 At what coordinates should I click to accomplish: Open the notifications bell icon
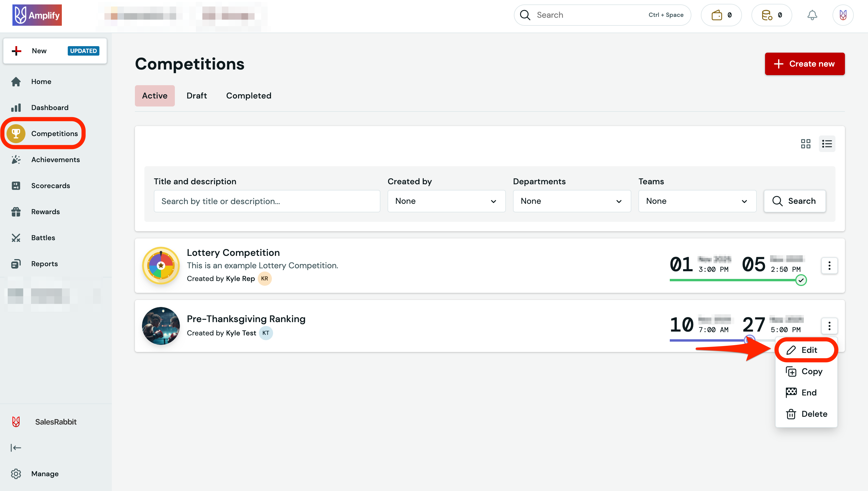[812, 15]
